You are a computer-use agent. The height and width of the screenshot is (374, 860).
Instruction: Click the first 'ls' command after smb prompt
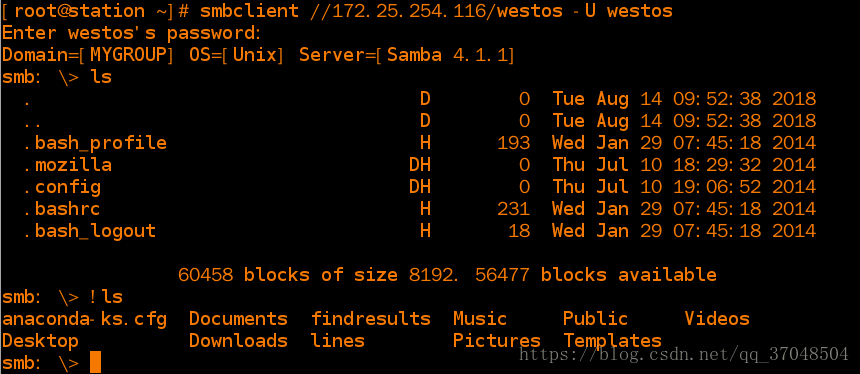point(101,77)
